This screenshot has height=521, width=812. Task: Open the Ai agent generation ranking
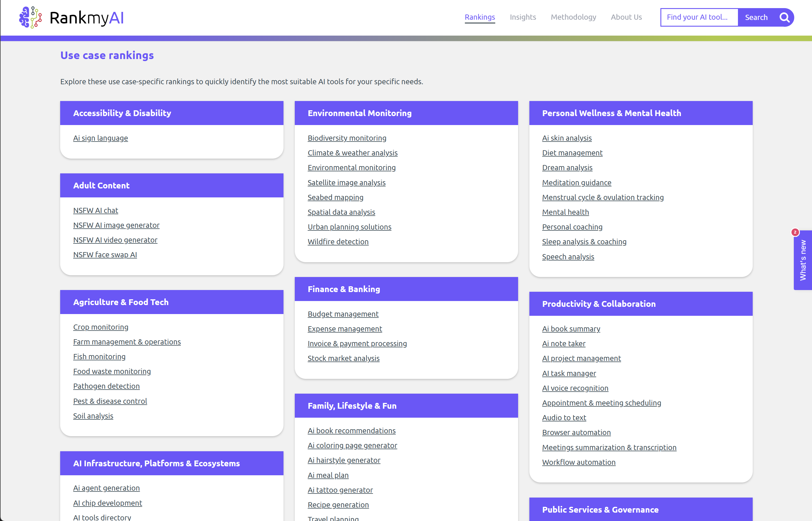[106, 488]
